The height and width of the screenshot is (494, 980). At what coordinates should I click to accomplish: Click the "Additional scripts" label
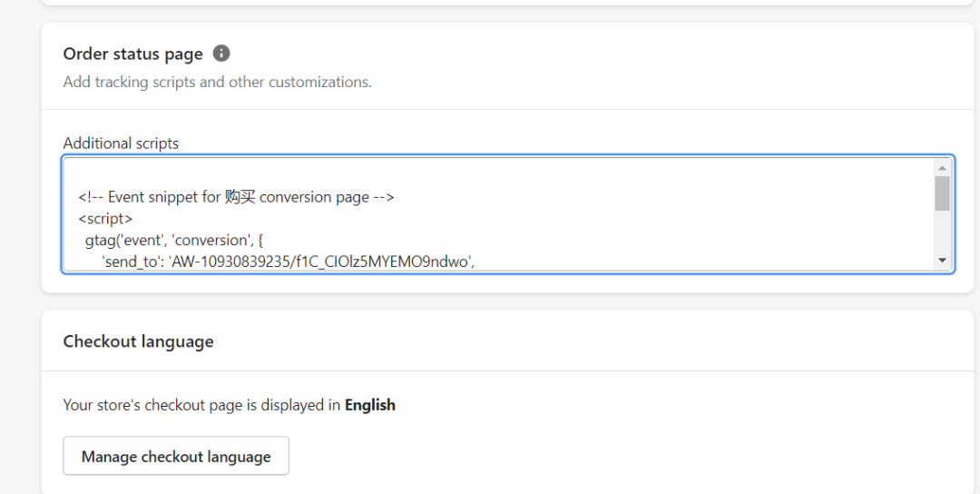click(x=121, y=143)
